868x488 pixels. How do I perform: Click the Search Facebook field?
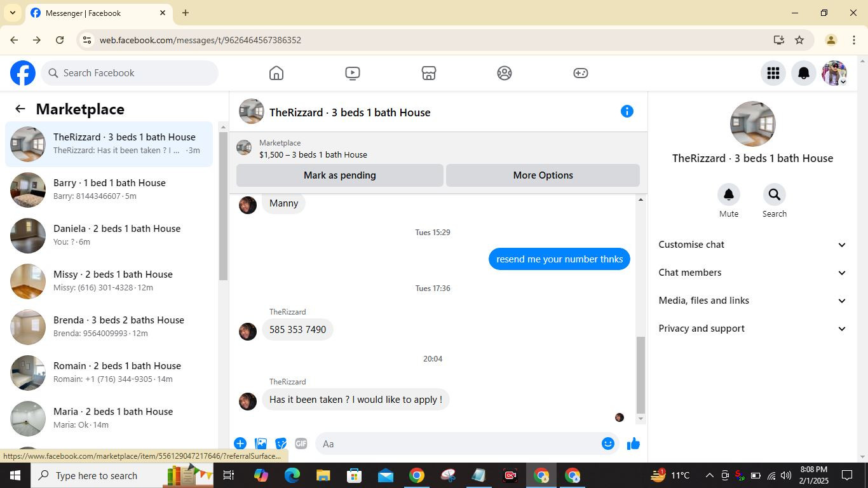(x=130, y=73)
